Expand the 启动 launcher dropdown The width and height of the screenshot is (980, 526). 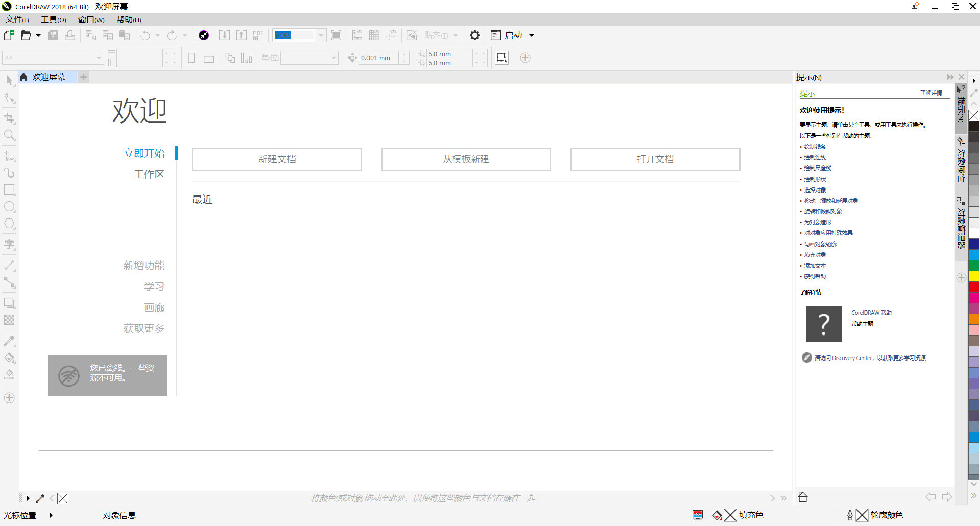[532, 35]
